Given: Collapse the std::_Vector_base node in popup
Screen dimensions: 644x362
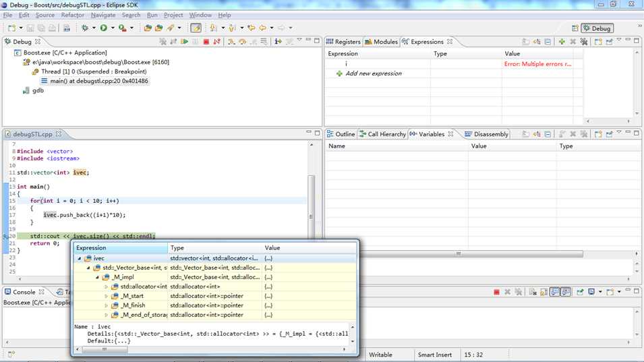Looking at the screenshot, I should (88, 268).
